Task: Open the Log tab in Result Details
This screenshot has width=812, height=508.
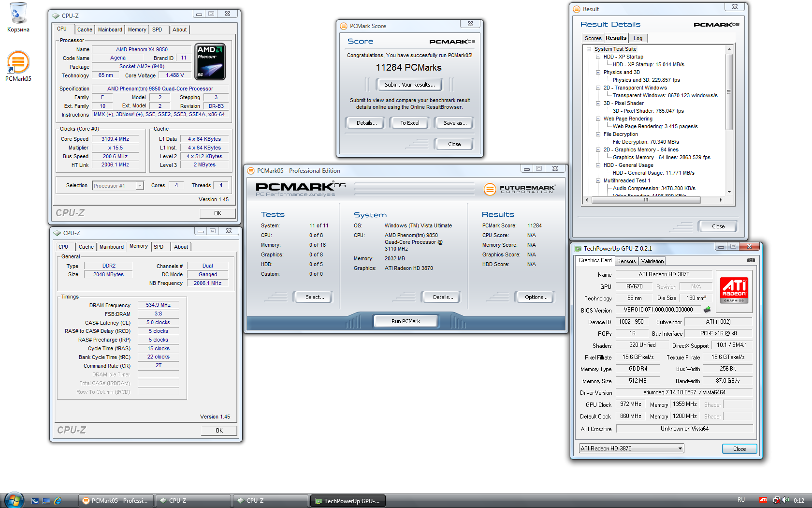Action: pos(638,38)
